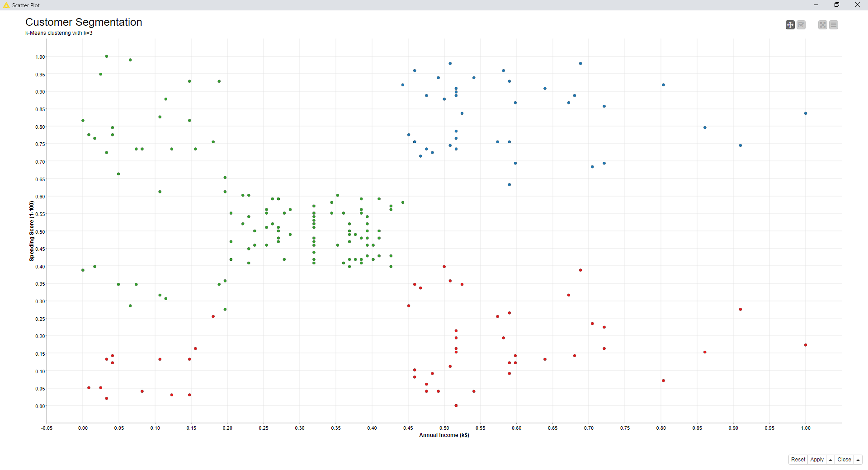The image size is (868, 470).
Task: Select the red point at income 1.00
Action: pos(806,345)
